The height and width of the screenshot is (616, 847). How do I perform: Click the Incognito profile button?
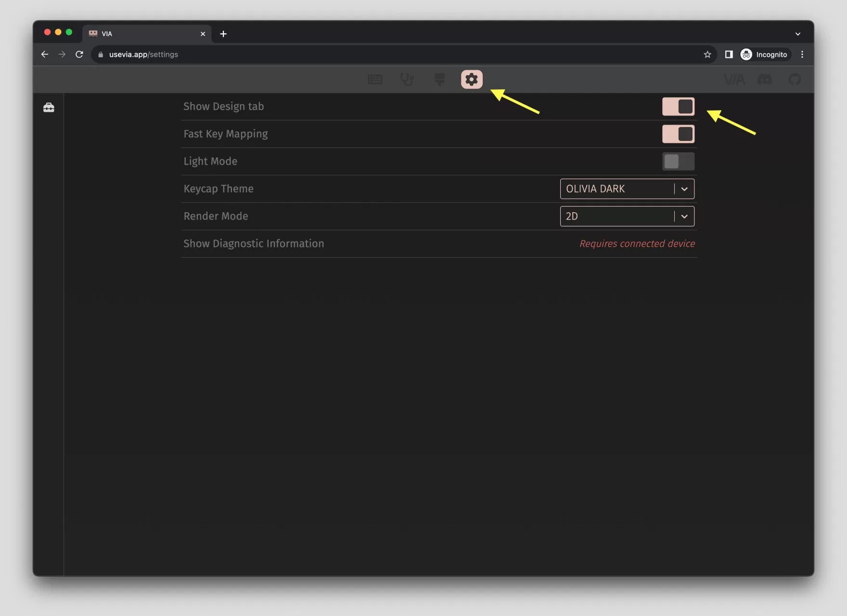765,54
